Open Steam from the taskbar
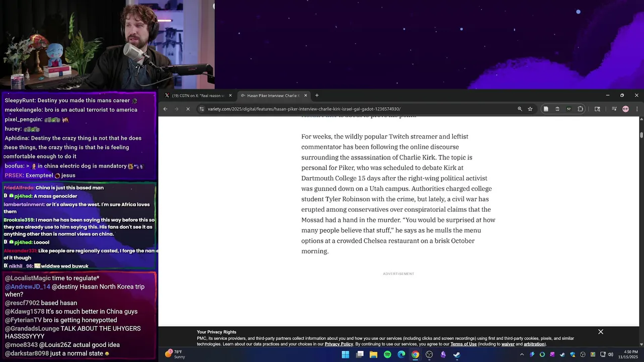The width and height of the screenshot is (644, 362). pos(456,354)
